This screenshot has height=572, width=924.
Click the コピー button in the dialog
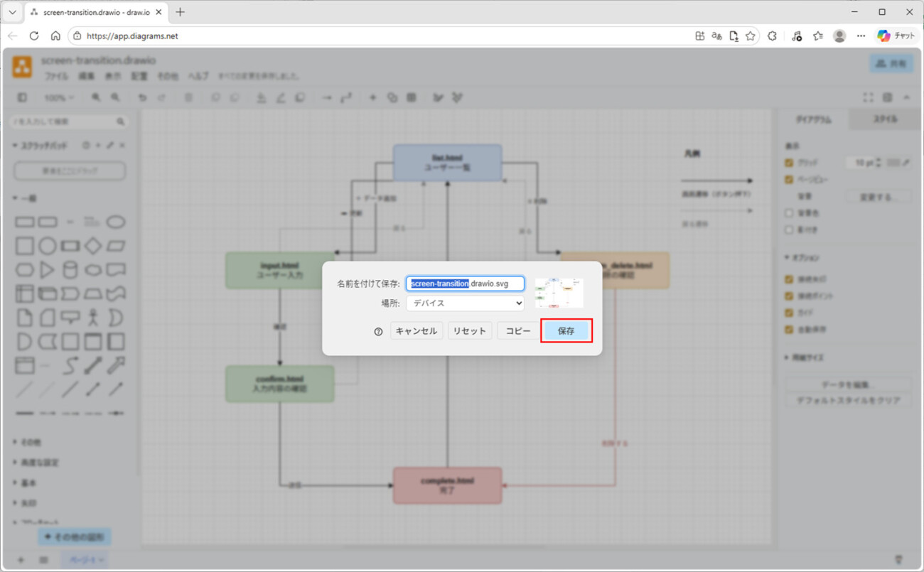click(x=518, y=331)
